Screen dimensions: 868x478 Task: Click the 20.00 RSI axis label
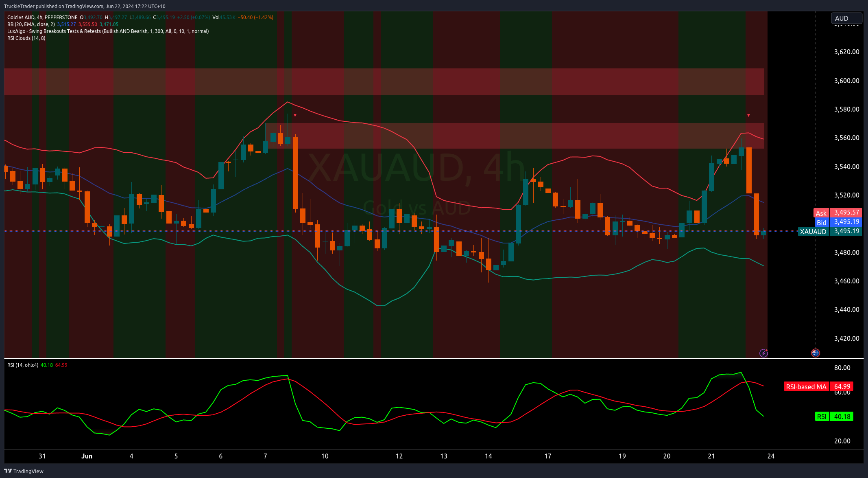842,441
